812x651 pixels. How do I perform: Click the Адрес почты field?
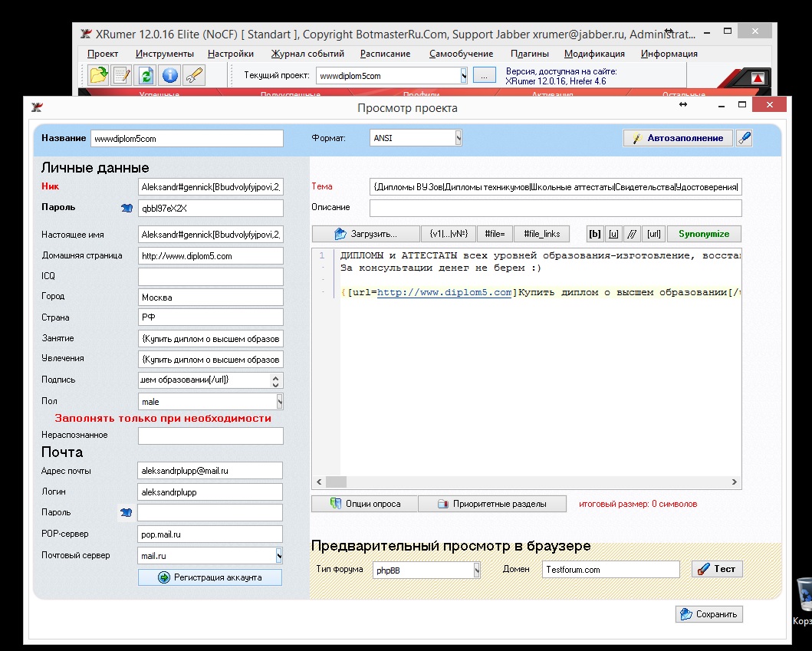(x=210, y=471)
